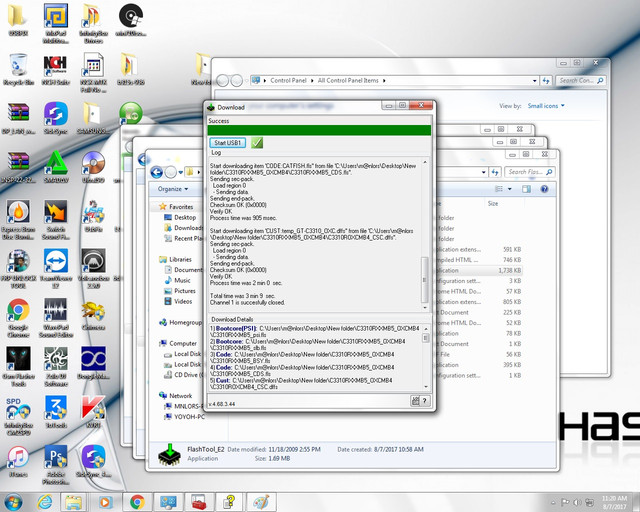The width and height of the screenshot is (640, 512).
Task: Click All Control Panel Items in the breadcrumb
Action: (x=348, y=80)
